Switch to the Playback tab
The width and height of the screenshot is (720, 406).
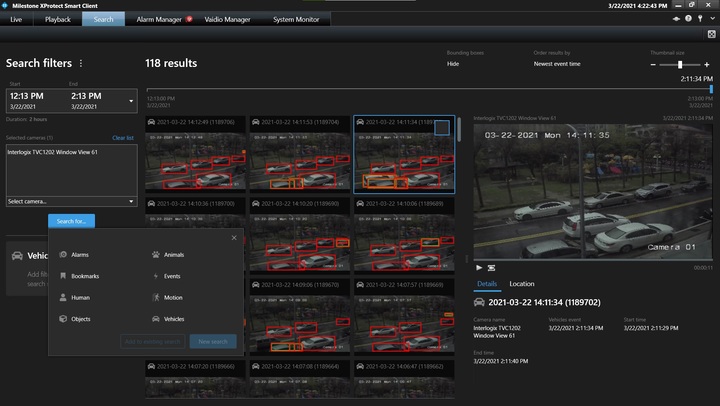click(x=58, y=19)
